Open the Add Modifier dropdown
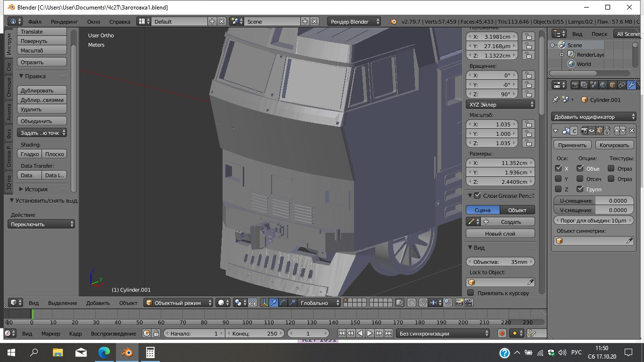Screen dimensions: 644x362 point(594,117)
